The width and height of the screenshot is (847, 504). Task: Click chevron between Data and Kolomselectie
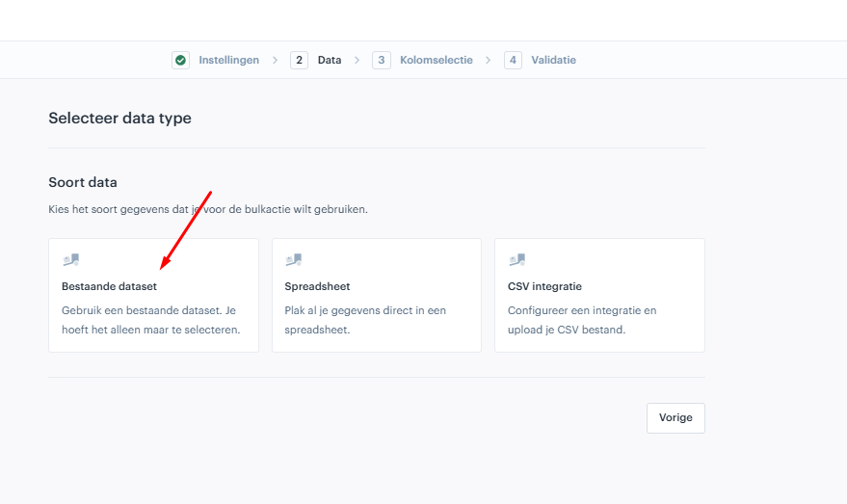[x=357, y=60]
